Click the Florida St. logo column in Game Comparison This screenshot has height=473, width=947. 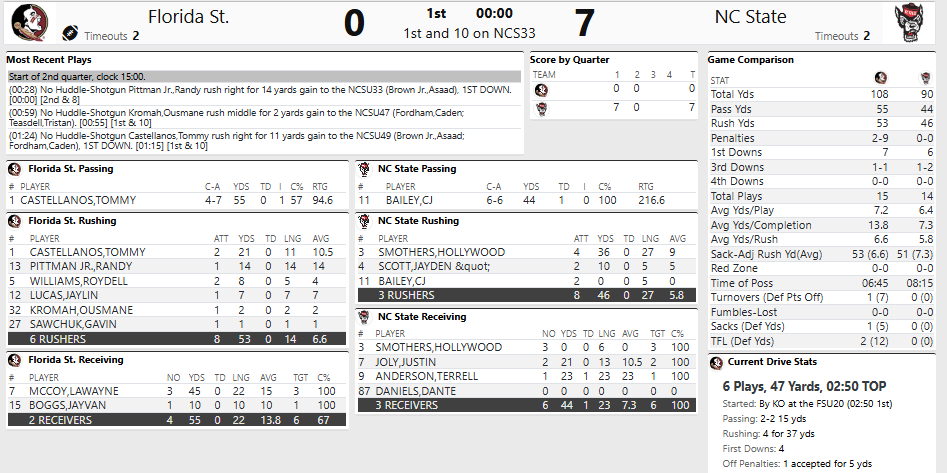pos(880,78)
